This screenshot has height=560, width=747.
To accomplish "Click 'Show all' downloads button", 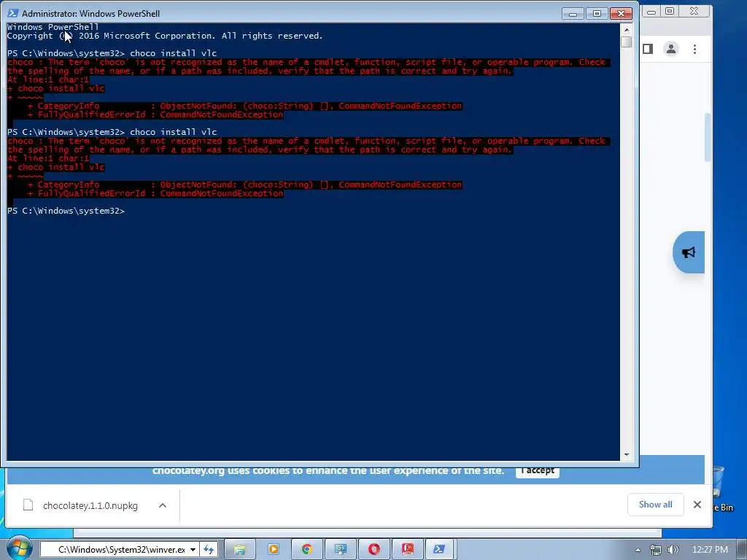I will tap(656, 505).
